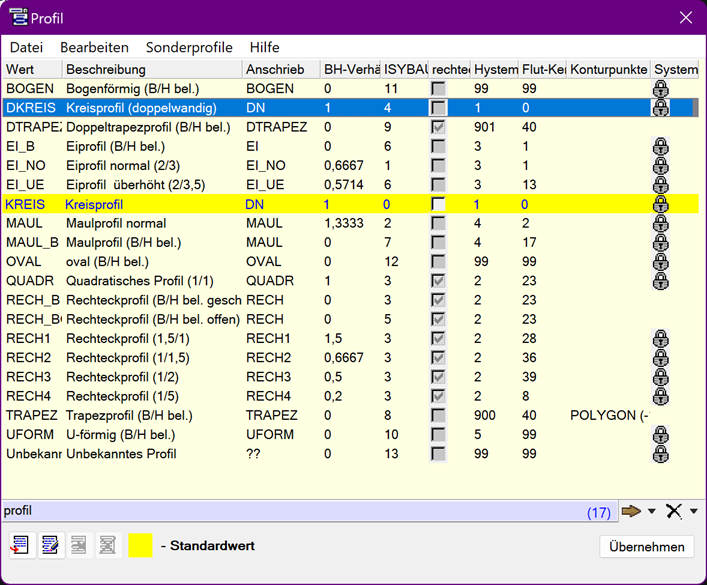Open dropdown arrow next to X filter icon
The width and height of the screenshot is (707, 585).
694,512
